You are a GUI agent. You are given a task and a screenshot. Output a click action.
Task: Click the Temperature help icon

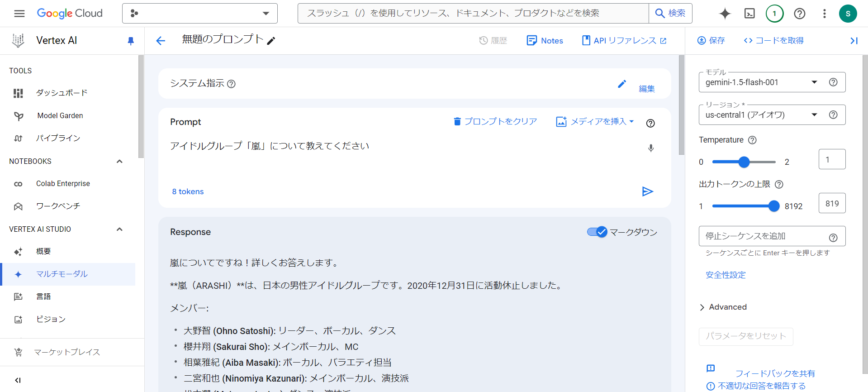(x=752, y=140)
